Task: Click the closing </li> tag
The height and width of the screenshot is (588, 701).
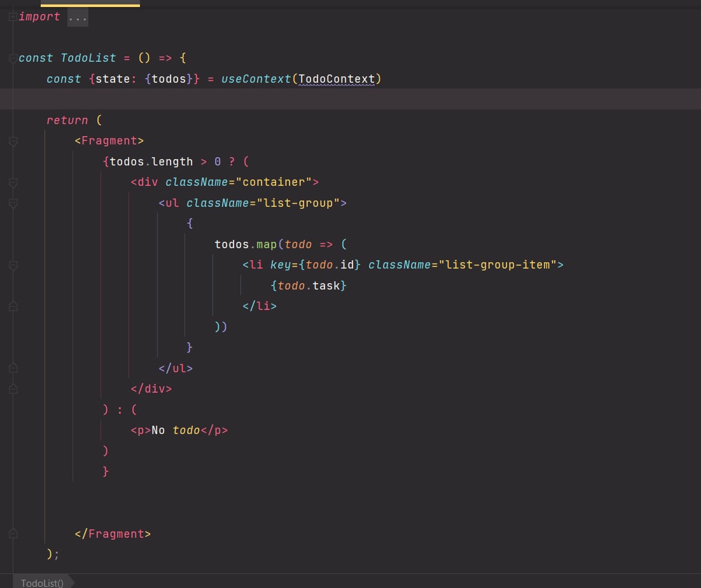Action: pos(260,306)
